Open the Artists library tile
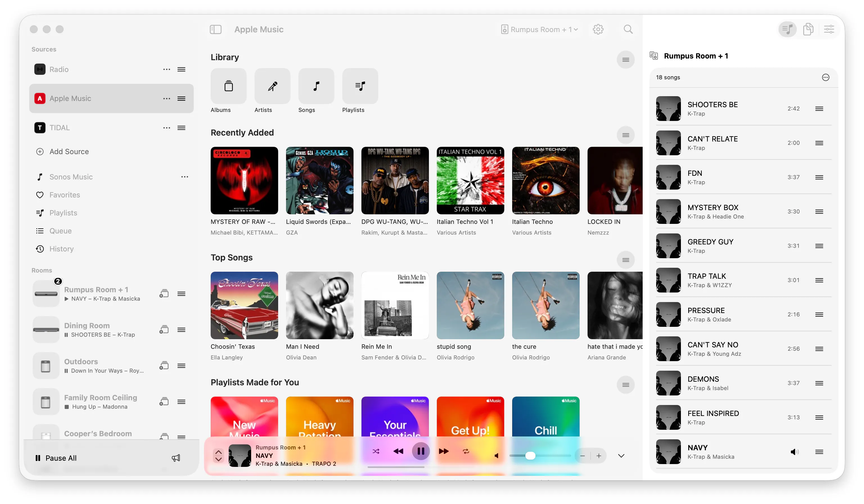This screenshot has height=504, width=864. point(272,86)
